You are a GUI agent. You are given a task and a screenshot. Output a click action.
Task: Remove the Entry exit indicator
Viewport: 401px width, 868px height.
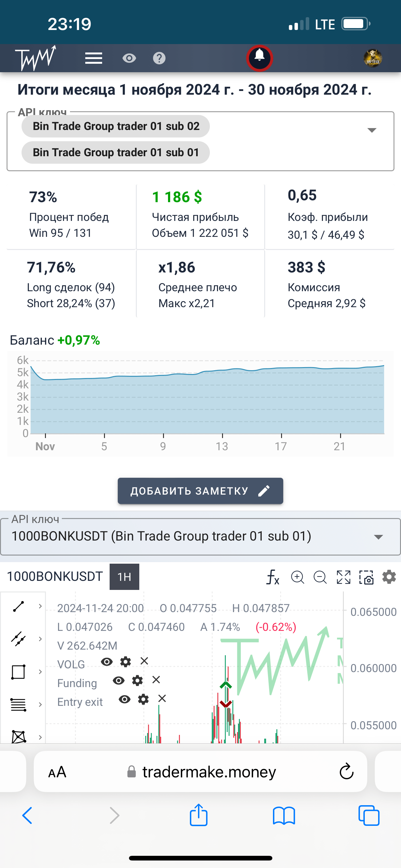(x=162, y=699)
